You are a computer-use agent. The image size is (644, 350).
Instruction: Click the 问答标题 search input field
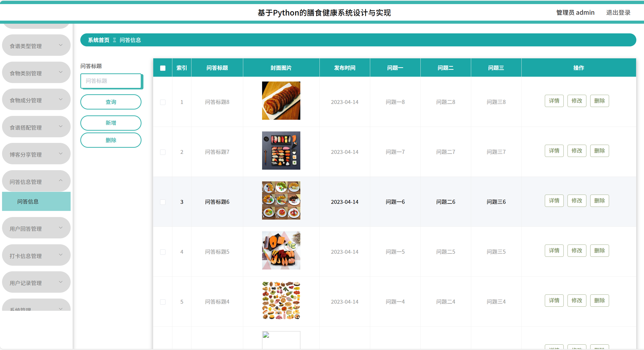[x=111, y=81]
